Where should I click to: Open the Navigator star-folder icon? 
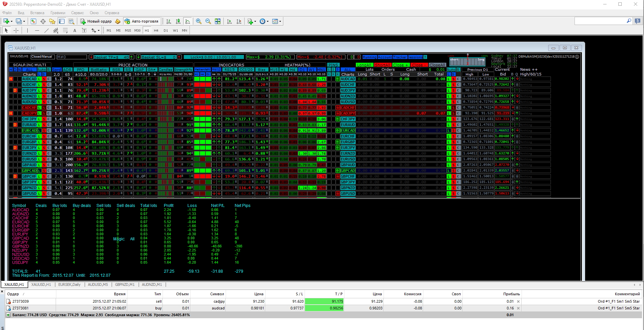(52, 21)
